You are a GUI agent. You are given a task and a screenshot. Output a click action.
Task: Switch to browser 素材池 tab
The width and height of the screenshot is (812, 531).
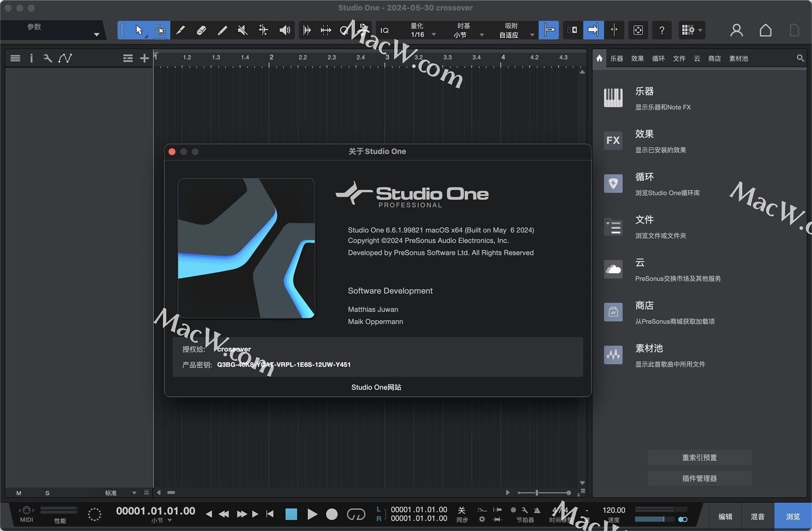pos(739,59)
